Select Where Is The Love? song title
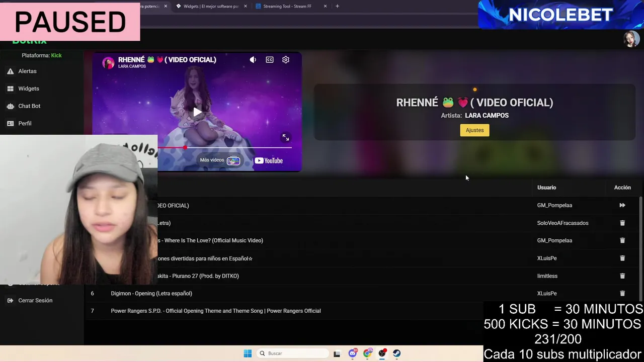Image resolution: width=644 pixels, height=362 pixels. pyautogui.click(x=210, y=240)
